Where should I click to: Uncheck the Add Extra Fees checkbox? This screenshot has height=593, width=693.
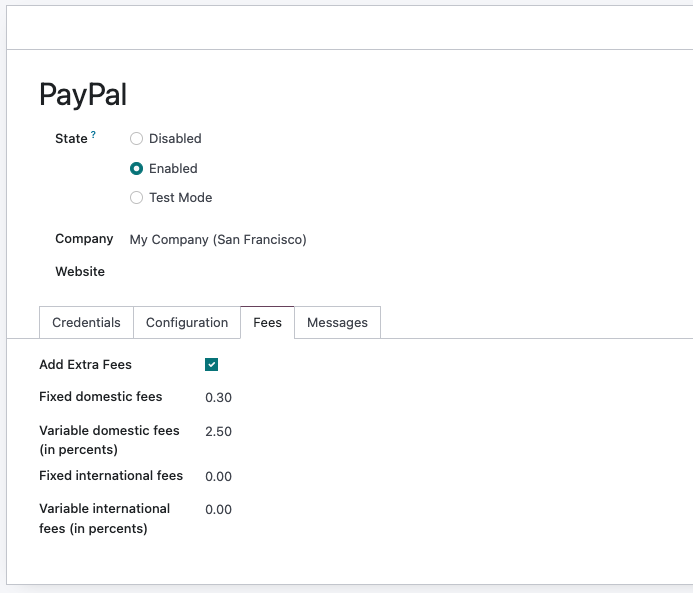click(x=211, y=365)
